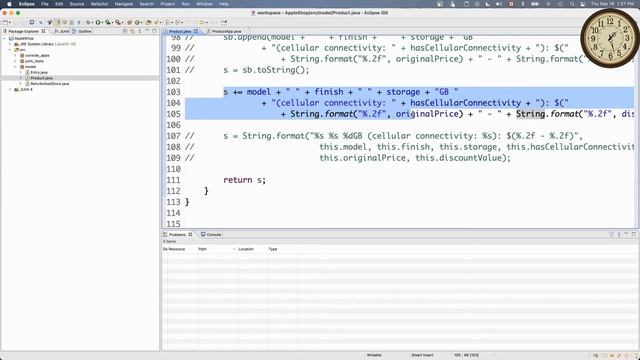Viewport: 640px width, 360px height.
Task: Click the menu bar date and time
Action: point(612,4)
